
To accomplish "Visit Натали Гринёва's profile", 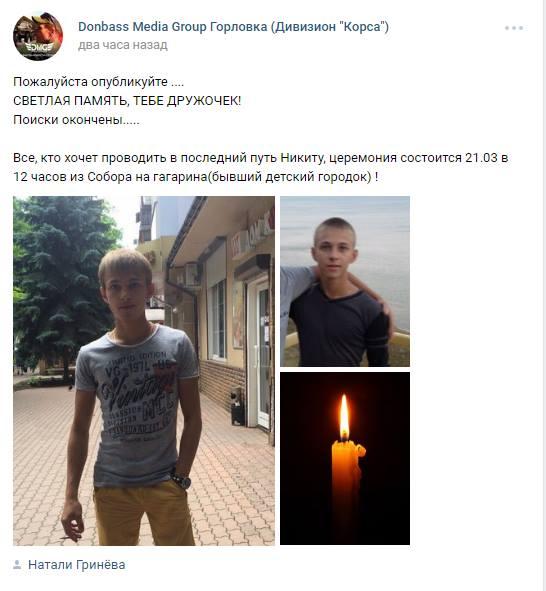I will click(x=76, y=565).
